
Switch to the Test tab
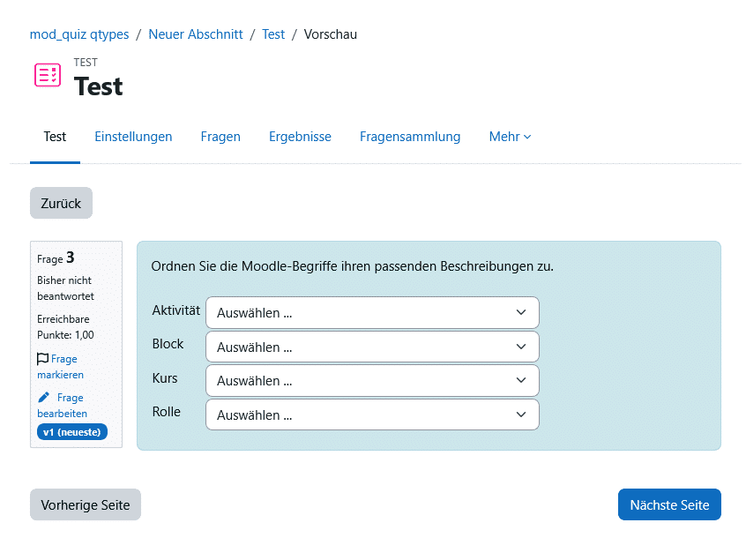(55, 137)
